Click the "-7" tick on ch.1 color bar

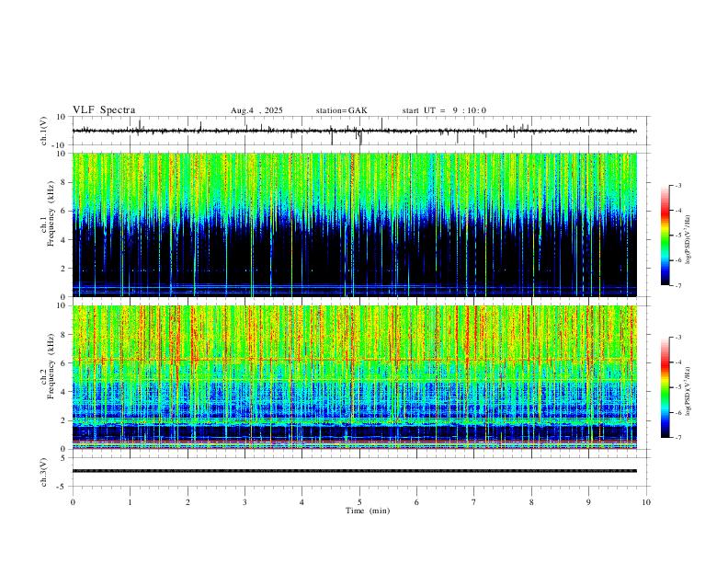[678, 286]
